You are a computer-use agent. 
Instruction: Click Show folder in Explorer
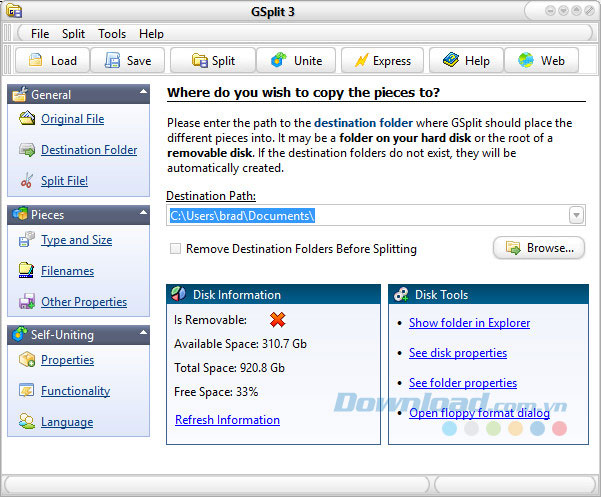[x=470, y=323]
